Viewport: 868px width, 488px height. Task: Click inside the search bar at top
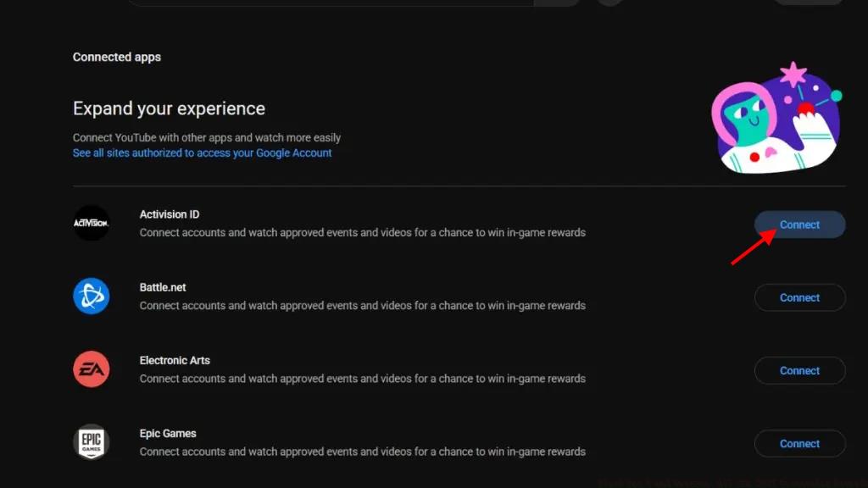331,3
